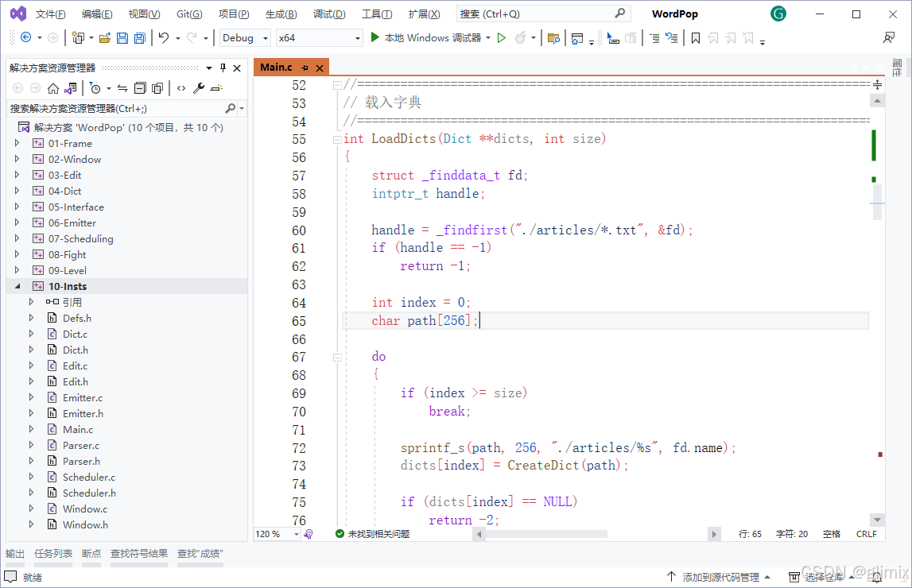Viewport: 912px width, 588px height.
Task: Click the find in files folder icon
Action: point(553,38)
